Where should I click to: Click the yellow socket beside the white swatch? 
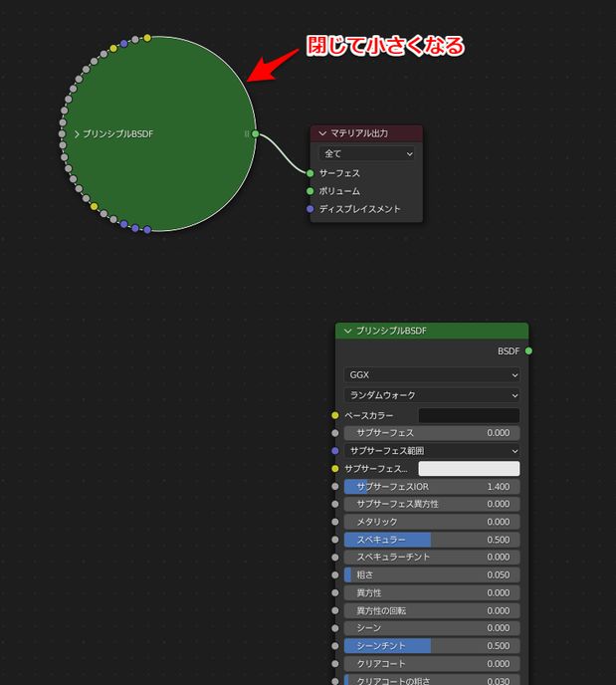tap(334, 469)
